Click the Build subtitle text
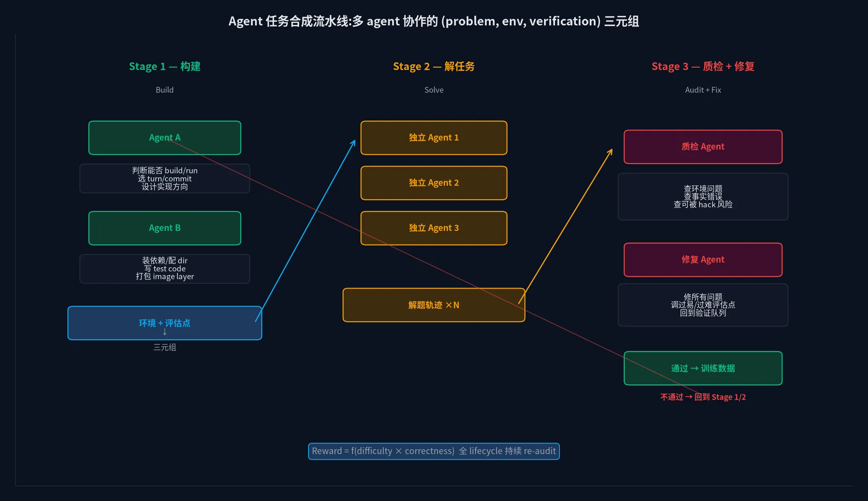The height and width of the screenshot is (501, 868). coord(165,90)
